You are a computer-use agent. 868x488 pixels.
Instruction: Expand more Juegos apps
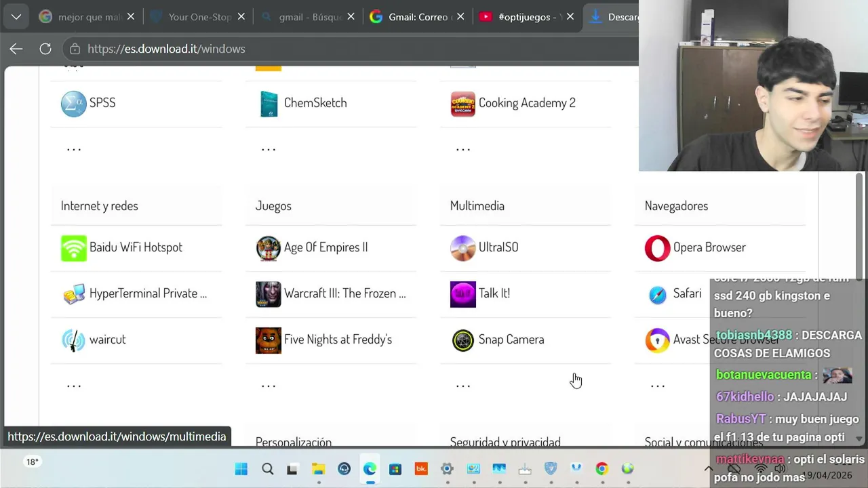tap(269, 386)
